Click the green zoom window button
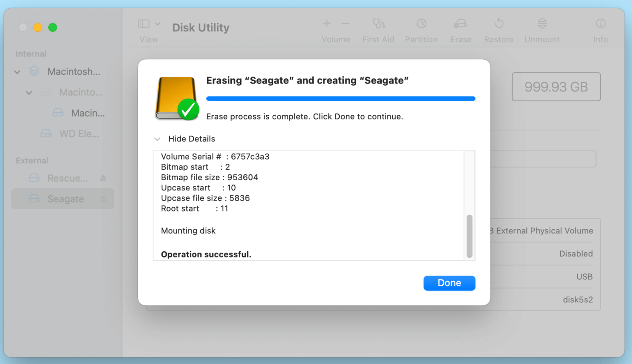 [x=52, y=27]
